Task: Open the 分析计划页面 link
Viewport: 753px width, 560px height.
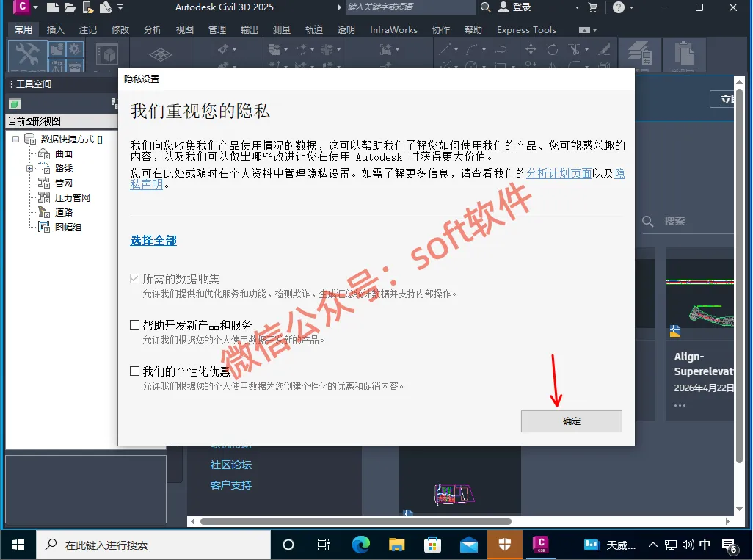Action: point(559,173)
